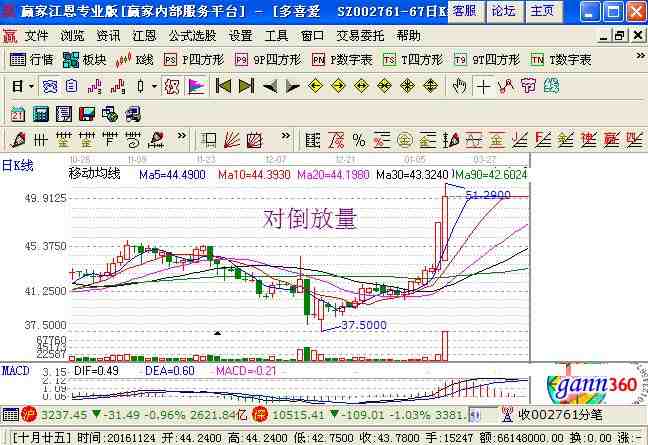Click the yellow diamond right-arrow icon
The image size is (648, 445).
(x=338, y=86)
